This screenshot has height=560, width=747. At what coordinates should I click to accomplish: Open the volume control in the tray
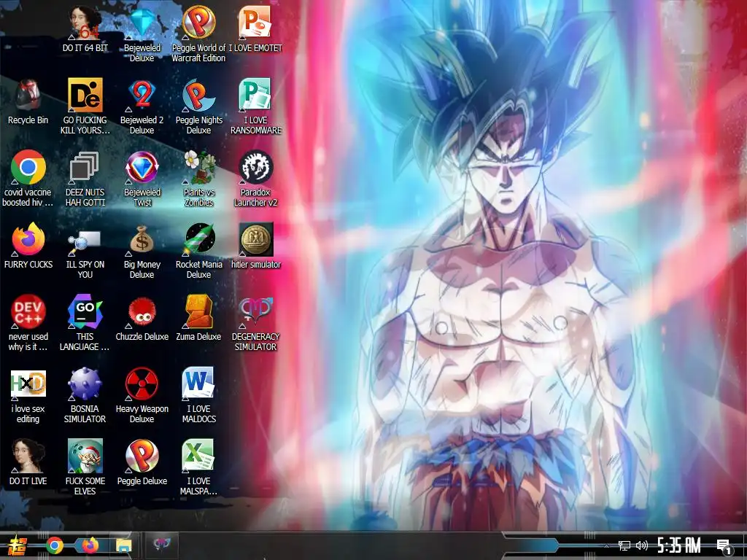[x=642, y=545]
